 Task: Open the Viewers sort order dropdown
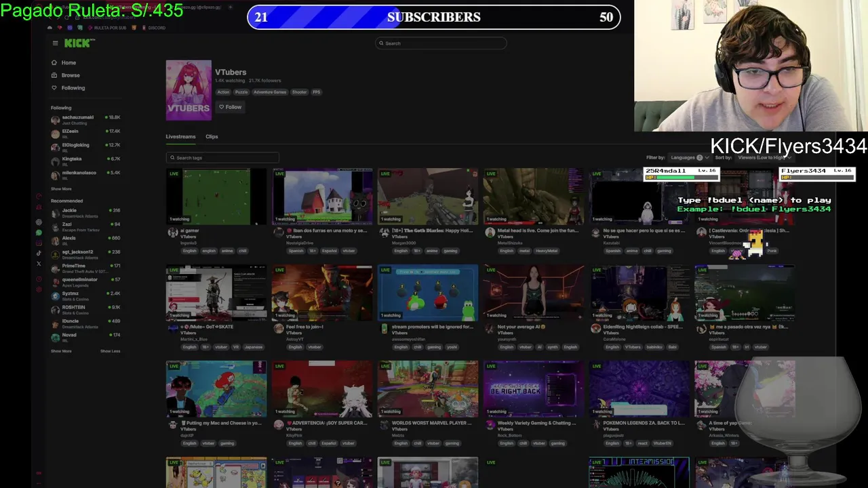click(764, 157)
